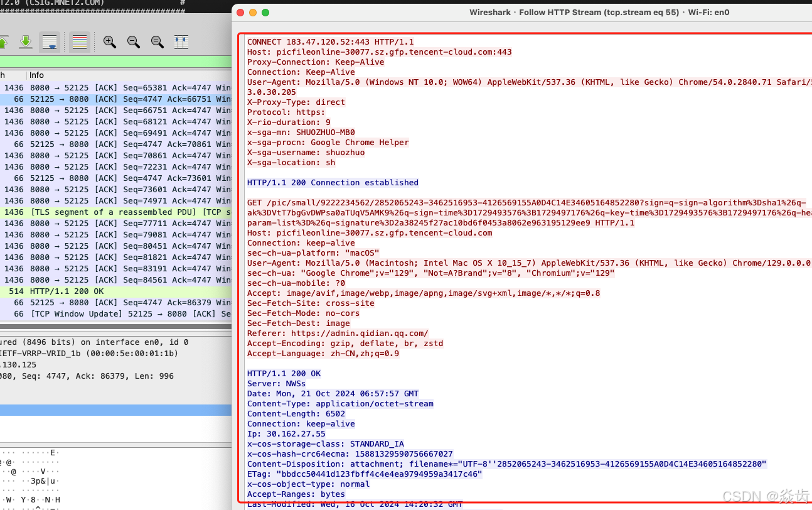This screenshot has height=510, width=812.
Task: Click ETag header line
Action: (x=365, y=474)
